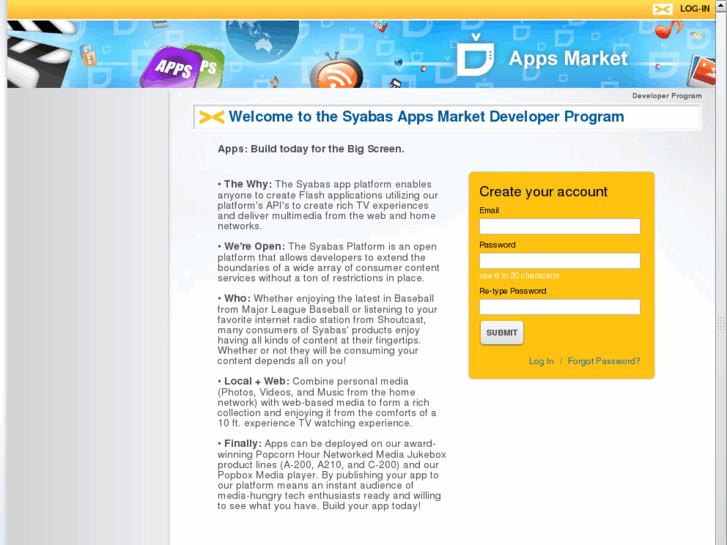Image resolution: width=727 pixels, height=545 pixels.
Task: Focus the Password input field
Action: (x=560, y=261)
